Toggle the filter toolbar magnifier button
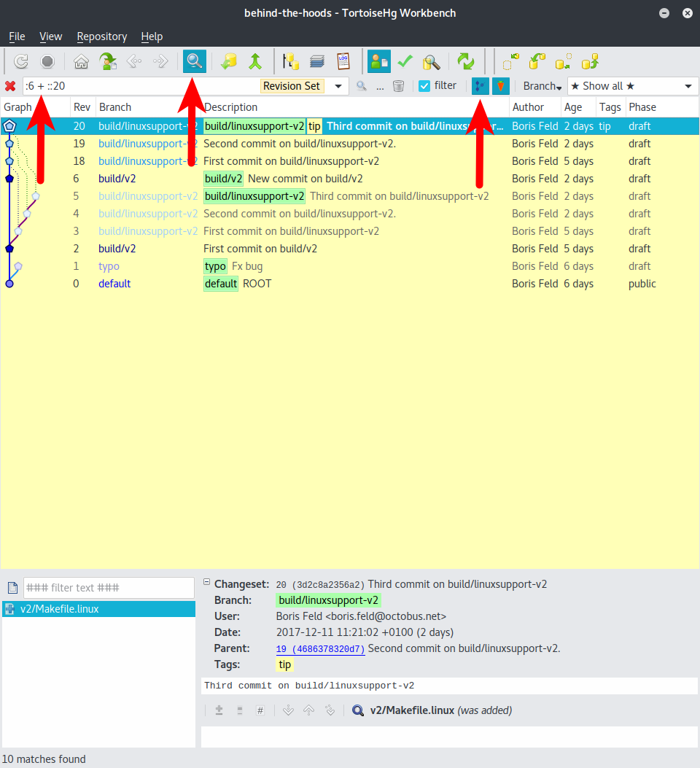The height and width of the screenshot is (768, 700). pos(195,61)
